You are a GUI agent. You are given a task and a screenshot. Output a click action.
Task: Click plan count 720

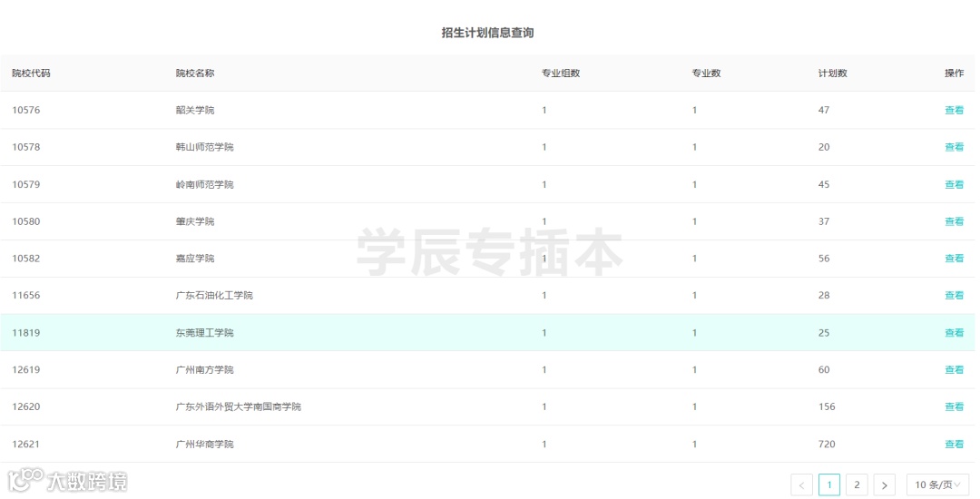(827, 444)
